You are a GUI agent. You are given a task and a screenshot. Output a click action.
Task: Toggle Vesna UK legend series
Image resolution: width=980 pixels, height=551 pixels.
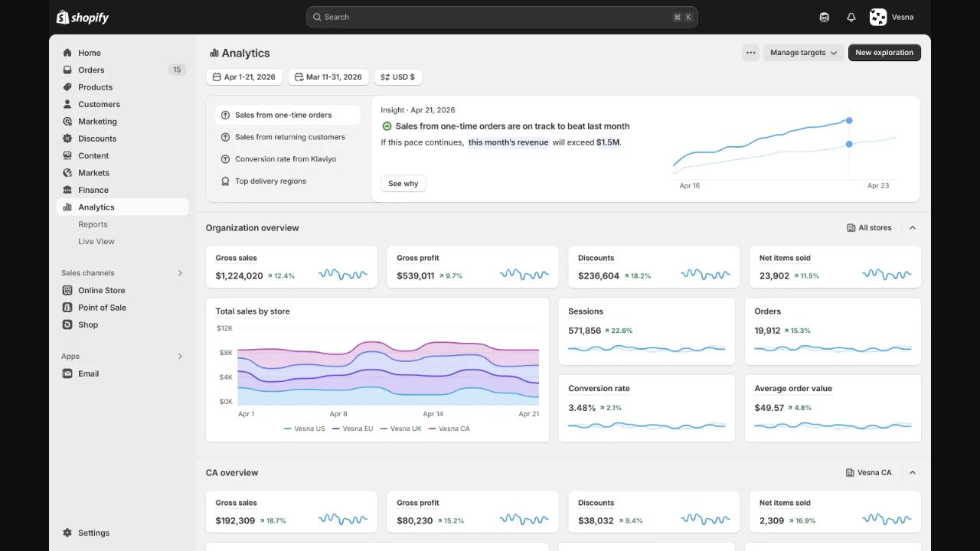400,429
